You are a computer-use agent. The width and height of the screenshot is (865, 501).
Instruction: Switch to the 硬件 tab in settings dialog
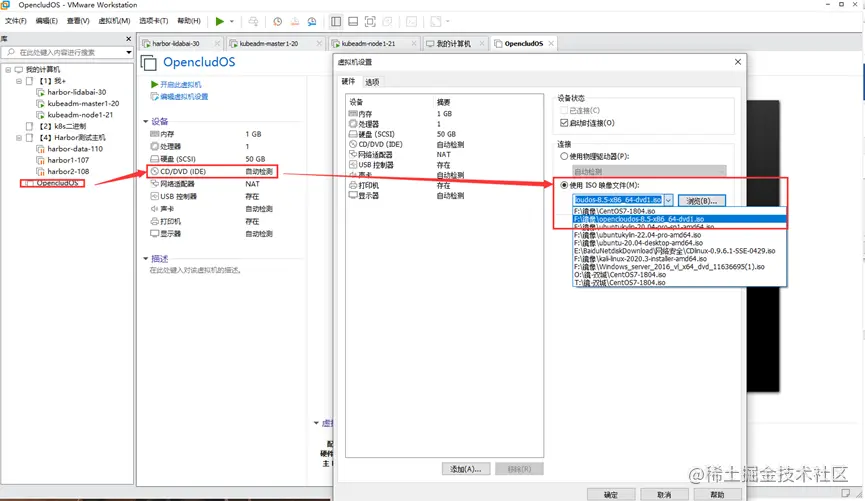click(348, 82)
